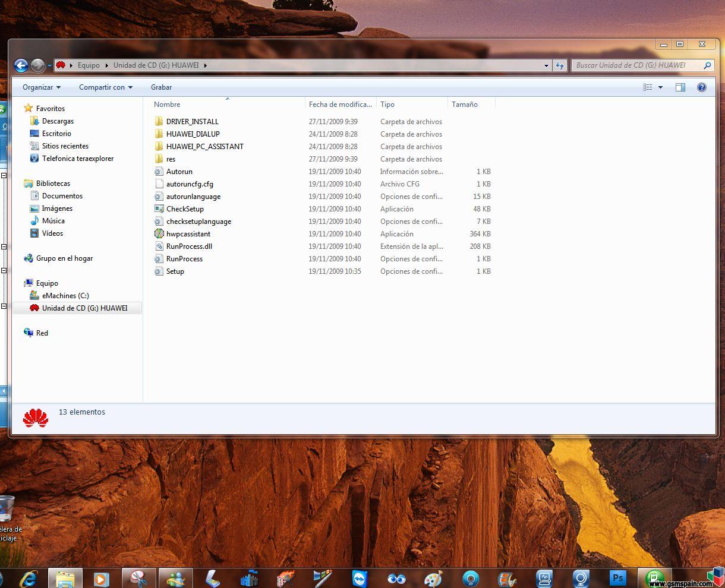725x588 pixels.
Task: Go back with the blue Back arrow
Action: 21,65
